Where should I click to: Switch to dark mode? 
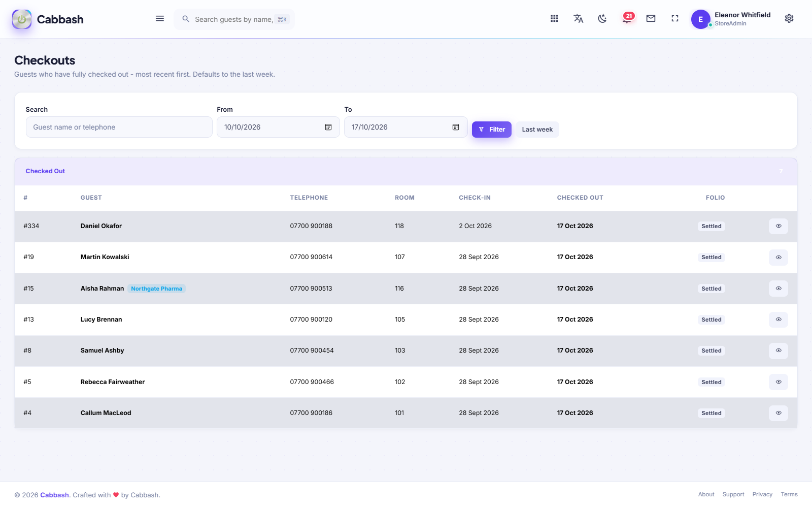click(602, 19)
